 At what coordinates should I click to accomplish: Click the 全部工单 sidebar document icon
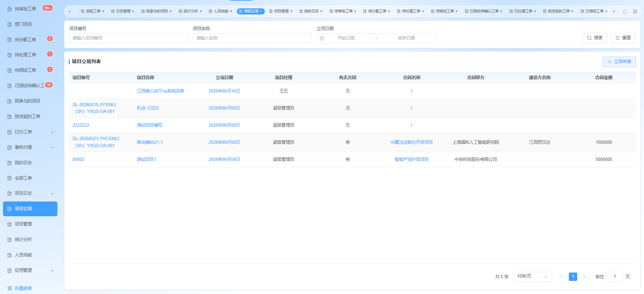click(x=9, y=178)
